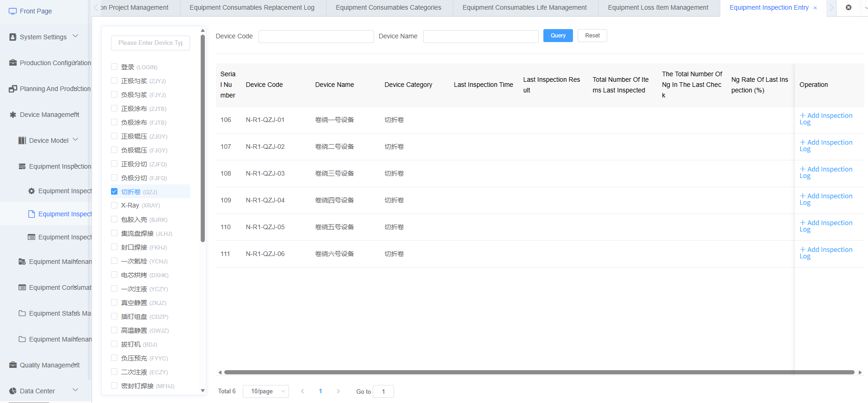868x403 pixels.
Task: Click table horizontal scrollbar
Action: [539, 372]
